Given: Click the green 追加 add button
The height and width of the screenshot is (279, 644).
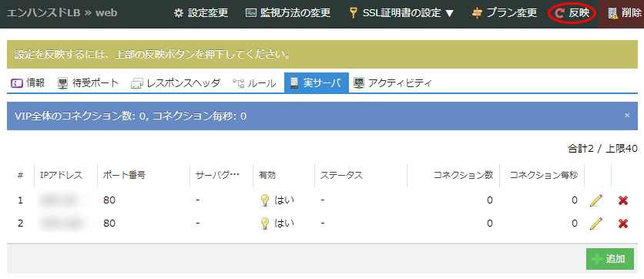Looking at the screenshot, I should point(610,259).
